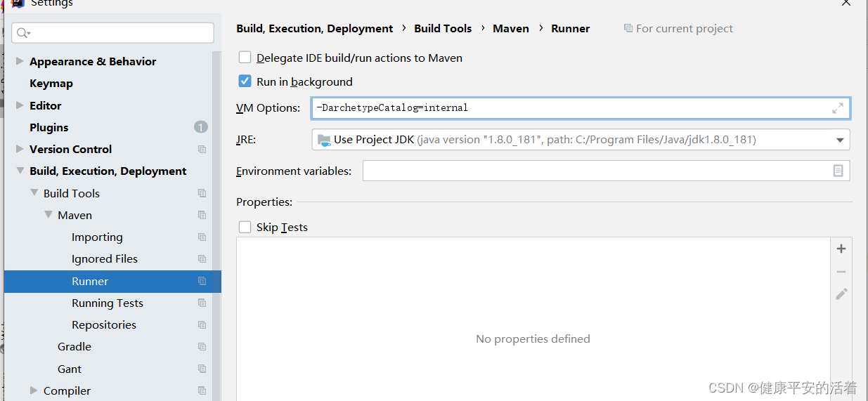The width and height of the screenshot is (868, 401).
Task: Expand Appearance & Behavior section
Action: point(20,61)
